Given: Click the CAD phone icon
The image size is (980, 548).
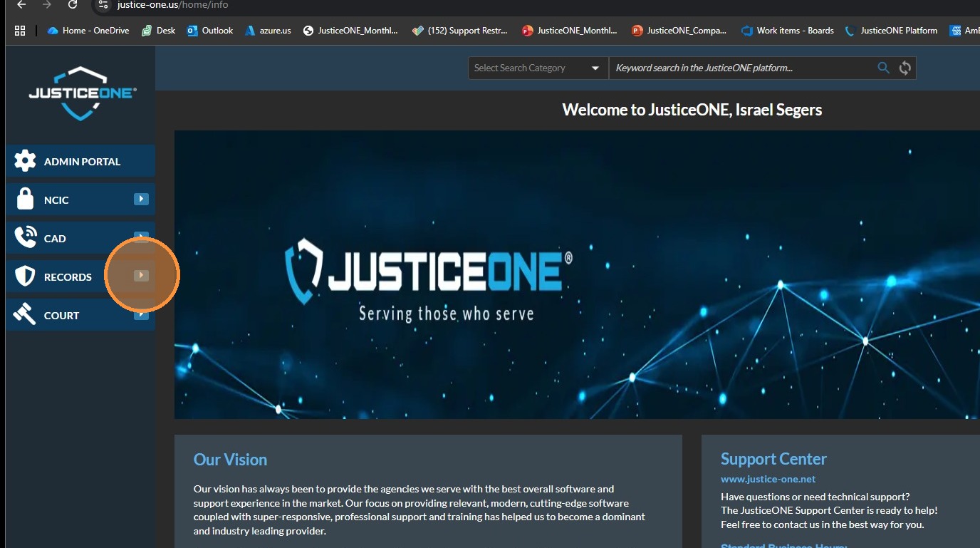Looking at the screenshot, I should click(25, 238).
